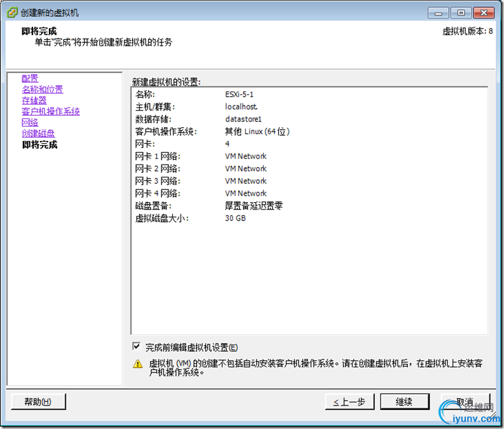Select the current 即将完成 step
504x429 pixels.
(39, 145)
